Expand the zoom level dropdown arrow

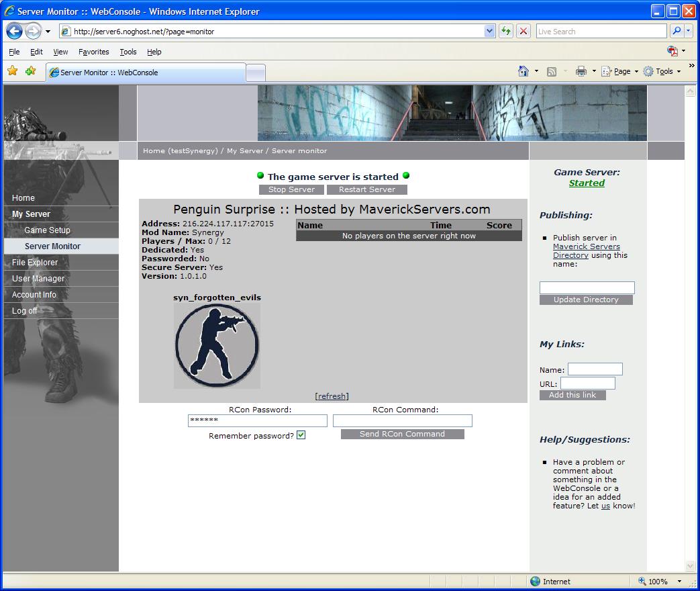click(x=679, y=581)
